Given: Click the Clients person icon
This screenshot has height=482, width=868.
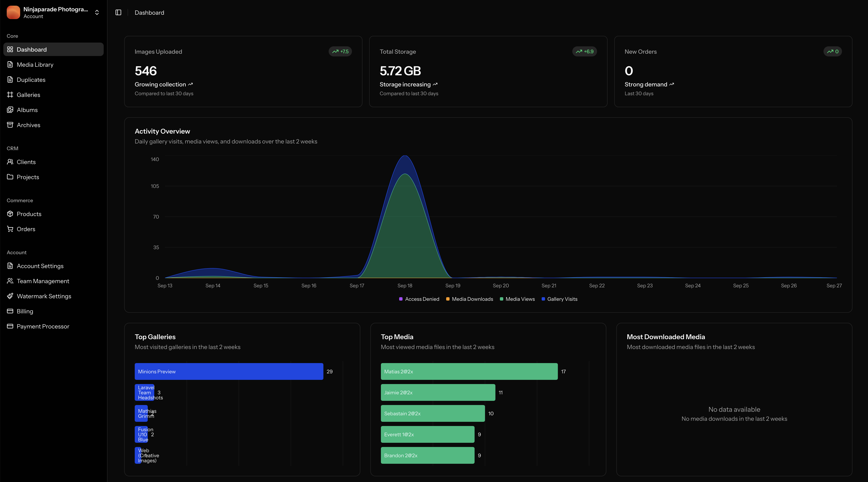Looking at the screenshot, I should tap(10, 162).
